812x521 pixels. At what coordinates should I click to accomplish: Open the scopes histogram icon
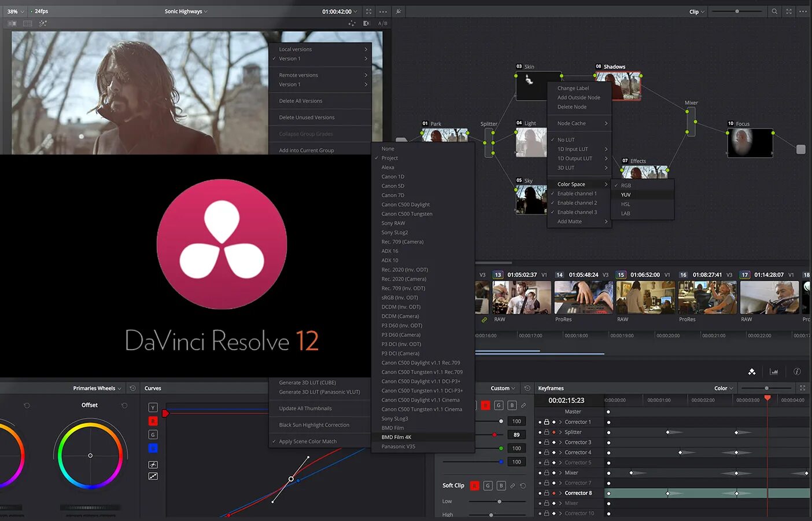[774, 372]
